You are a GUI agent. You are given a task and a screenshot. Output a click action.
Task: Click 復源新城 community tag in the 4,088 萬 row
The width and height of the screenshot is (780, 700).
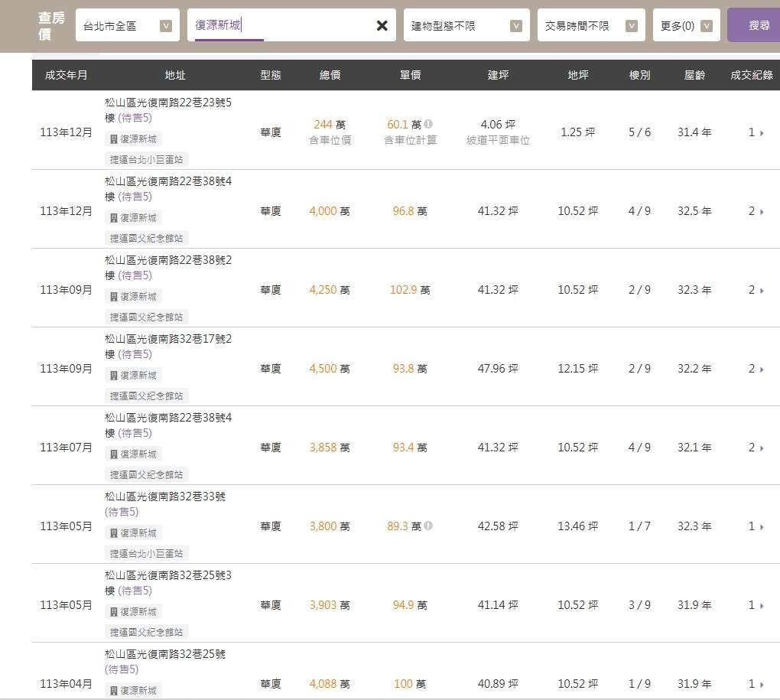pyautogui.click(x=133, y=690)
